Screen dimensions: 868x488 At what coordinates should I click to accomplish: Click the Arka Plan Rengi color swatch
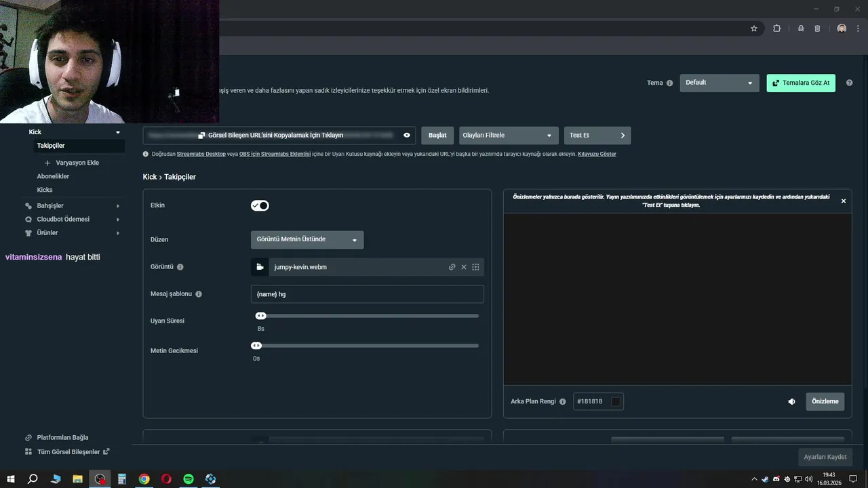[616, 401]
